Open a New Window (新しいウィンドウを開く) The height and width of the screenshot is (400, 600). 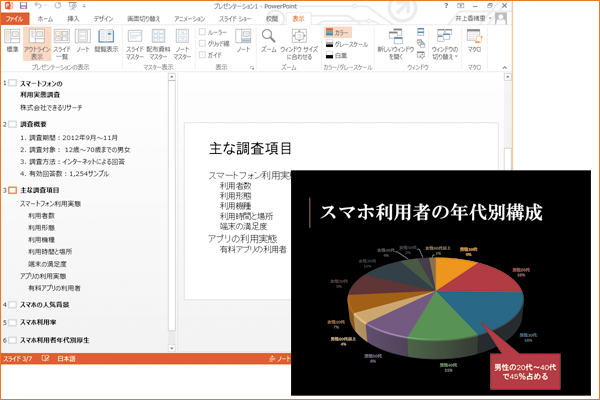pos(396,44)
